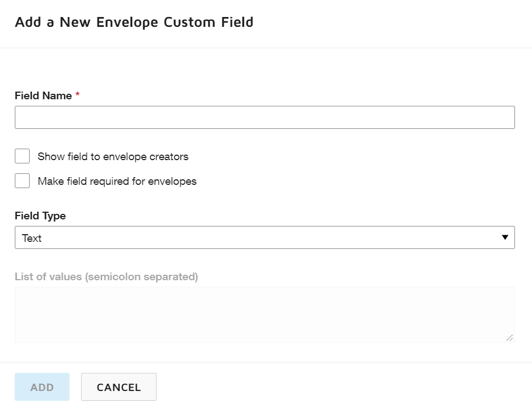Focus the empty Field Name field
The width and height of the screenshot is (532, 408).
pyautogui.click(x=265, y=117)
